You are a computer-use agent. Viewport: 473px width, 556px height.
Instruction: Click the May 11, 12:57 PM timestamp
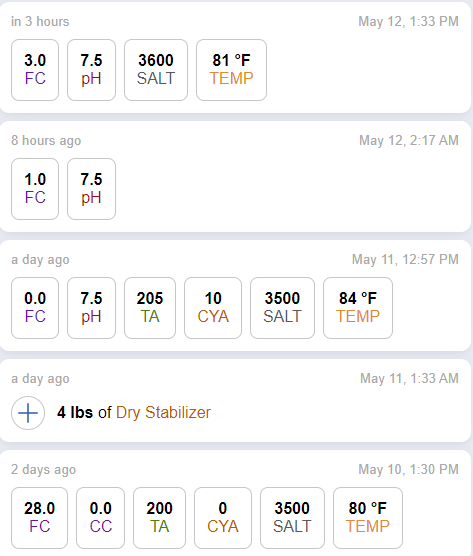[x=405, y=259]
